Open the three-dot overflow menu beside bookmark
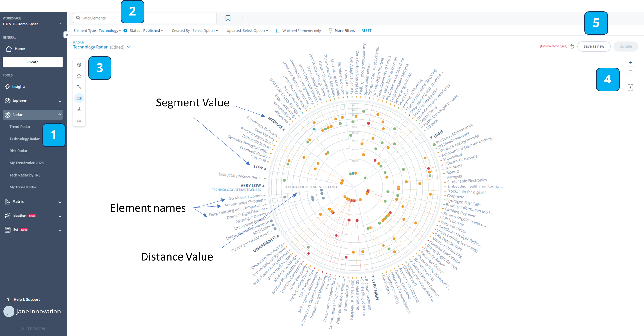 click(x=241, y=18)
